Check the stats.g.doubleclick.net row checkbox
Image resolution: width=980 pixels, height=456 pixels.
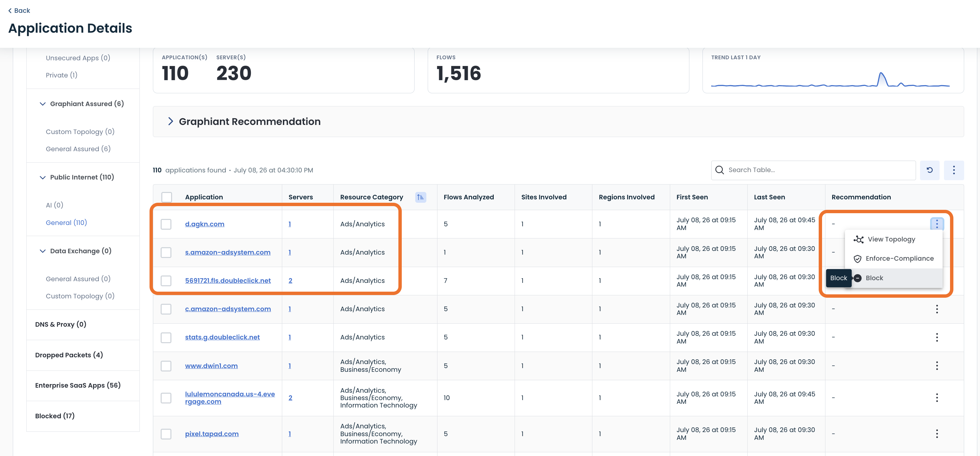pyautogui.click(x=166, y=337)
